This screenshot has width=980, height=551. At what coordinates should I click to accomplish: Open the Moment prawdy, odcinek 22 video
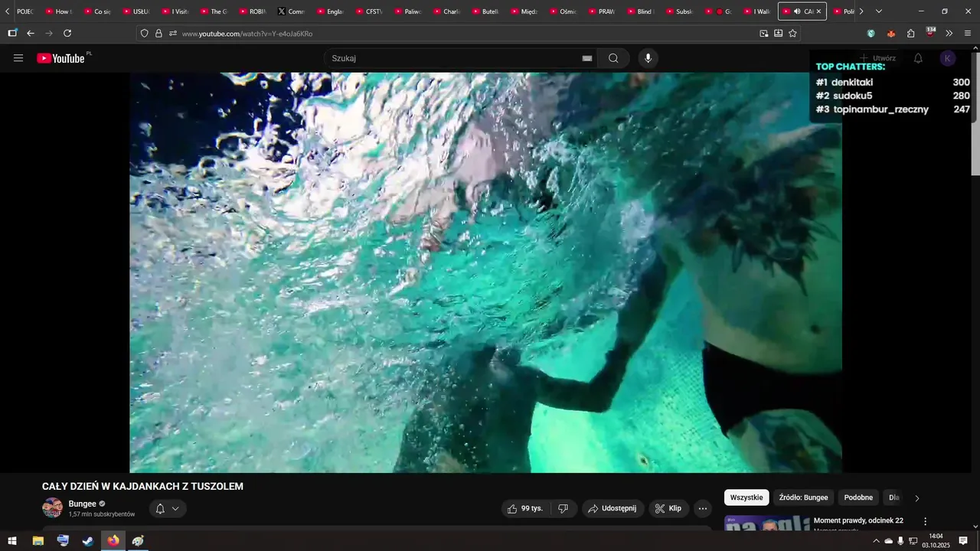pyautogui.click(x=858, y=520)
